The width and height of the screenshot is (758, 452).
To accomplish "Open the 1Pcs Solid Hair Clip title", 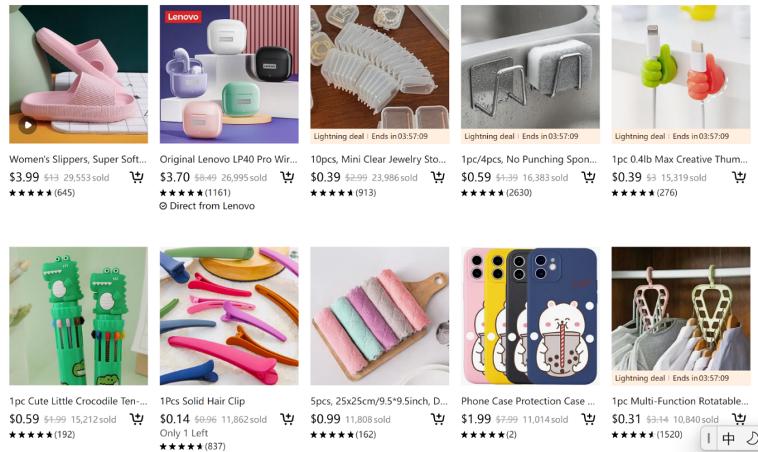I will click(x=203, y=401).
